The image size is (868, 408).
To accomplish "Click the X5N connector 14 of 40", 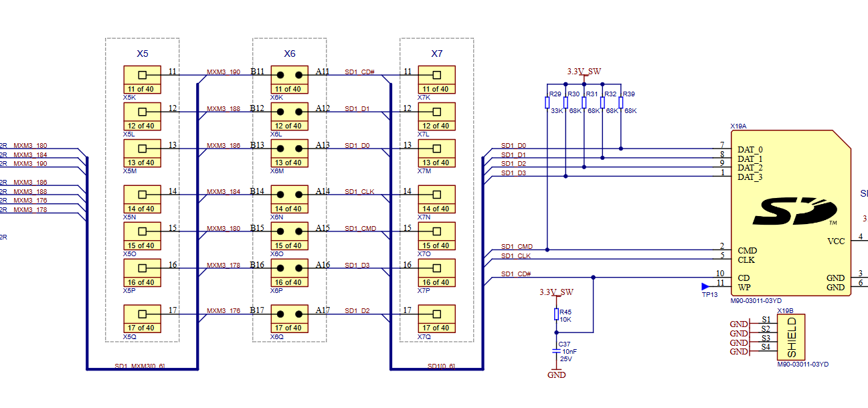I will pos(142,199).
